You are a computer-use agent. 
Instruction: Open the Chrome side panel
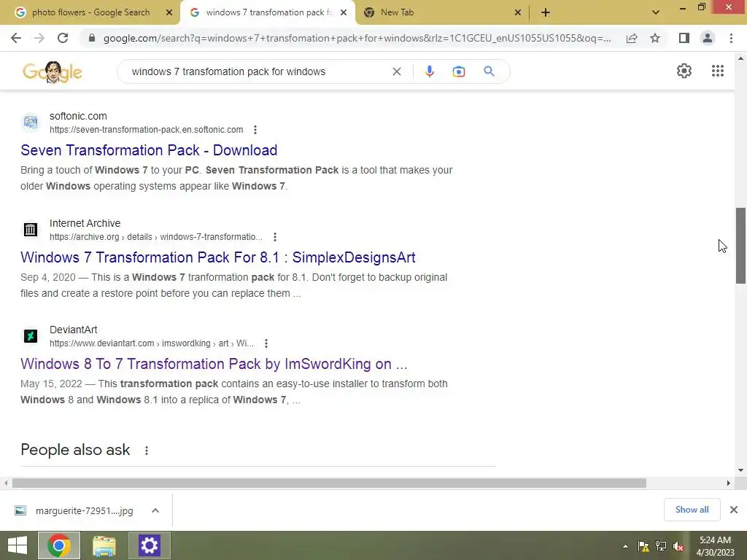(684, 38)
